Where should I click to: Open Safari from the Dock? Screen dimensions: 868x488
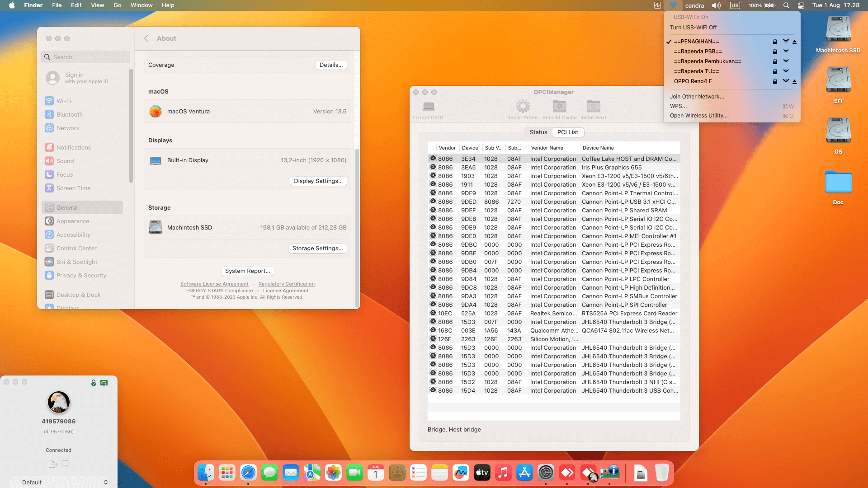click(x=248, y=473)
